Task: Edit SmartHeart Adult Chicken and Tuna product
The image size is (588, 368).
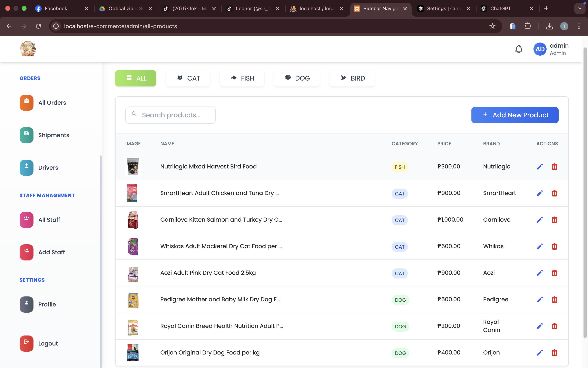Action: coord(540,193)
